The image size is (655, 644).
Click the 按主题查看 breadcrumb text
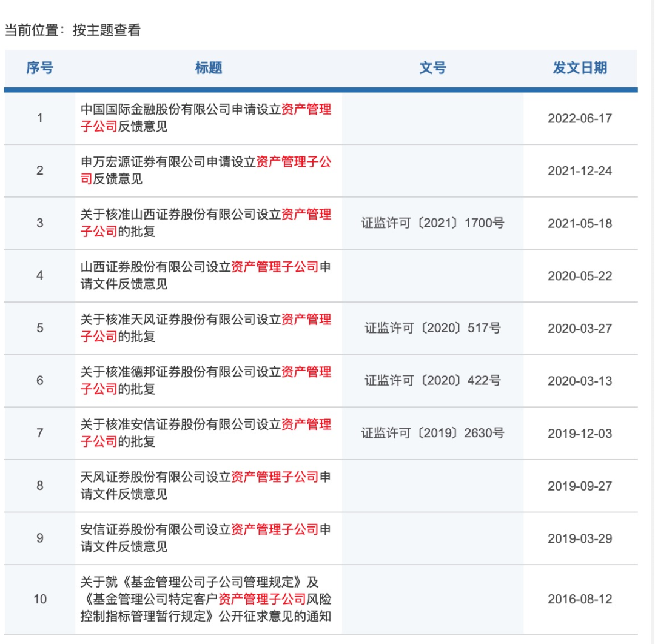(x=107, y=30)
